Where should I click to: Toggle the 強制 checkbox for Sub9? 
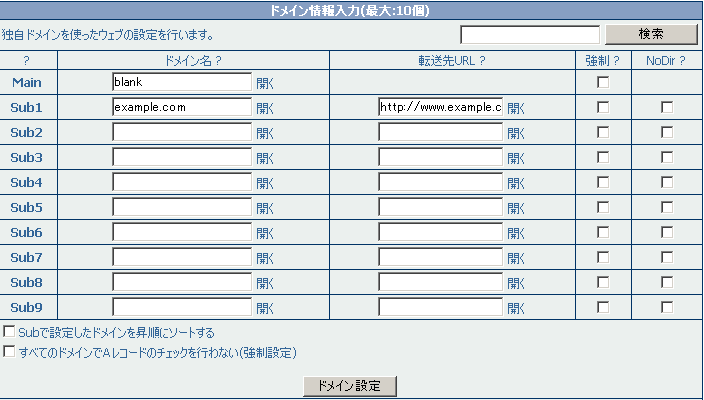point(603,308)
